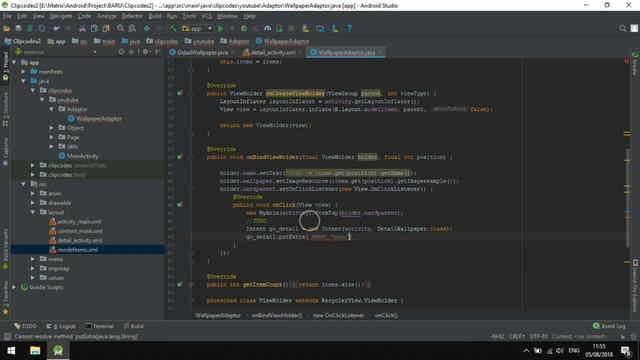Click the getItemCount override gutter icon
The image size is (640, 360).
180,284
